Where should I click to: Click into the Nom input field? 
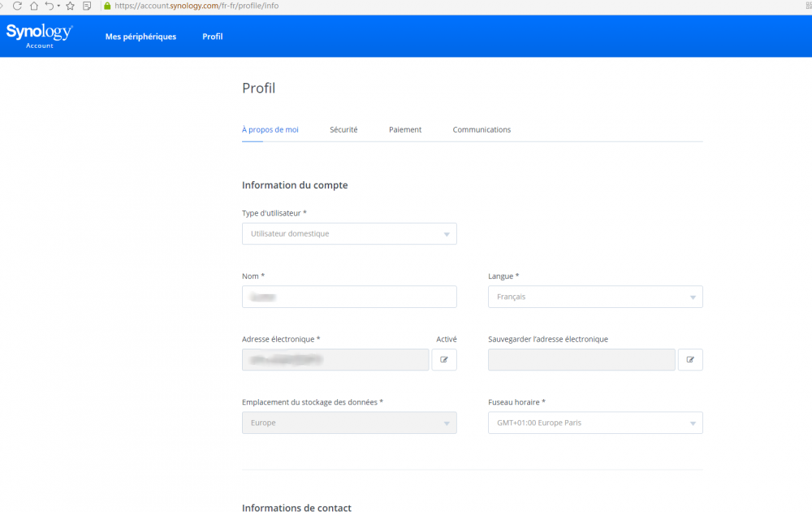(x=349, y=297)
